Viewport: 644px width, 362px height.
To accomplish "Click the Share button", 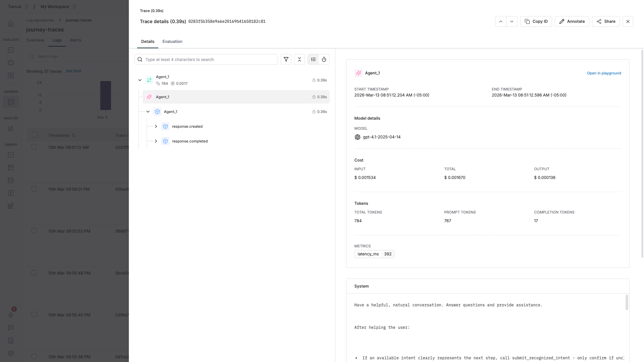I will coord(605,21).
